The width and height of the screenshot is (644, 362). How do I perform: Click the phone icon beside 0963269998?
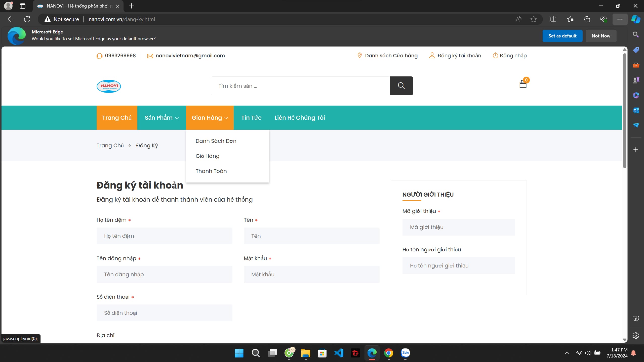tap(99, 56)
